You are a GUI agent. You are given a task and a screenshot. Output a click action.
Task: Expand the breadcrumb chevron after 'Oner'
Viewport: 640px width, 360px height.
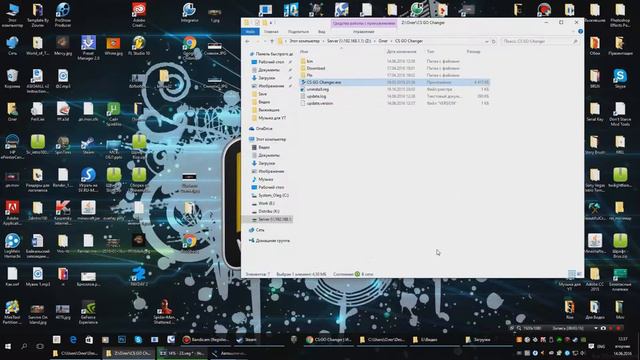tap(391, 41)
